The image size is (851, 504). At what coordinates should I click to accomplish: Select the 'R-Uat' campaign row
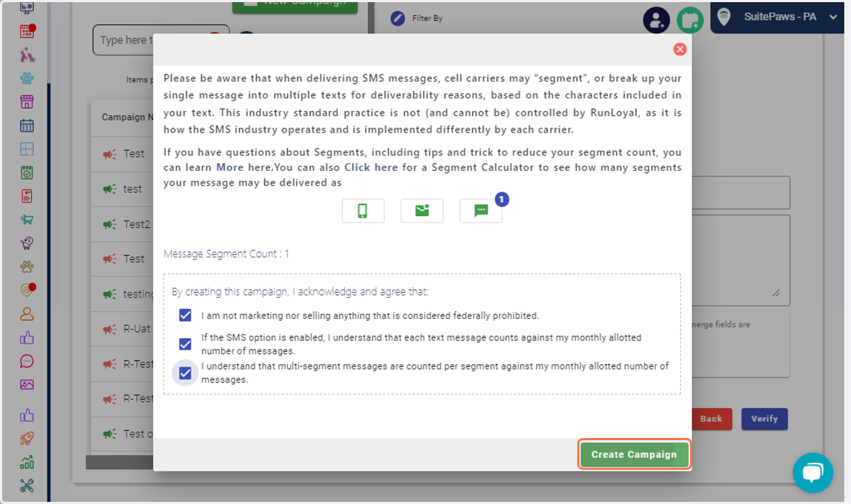click(122, 330)
